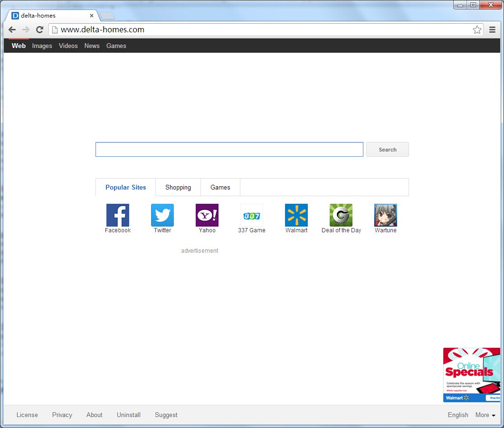Select the Popular Sites tab

[x=126, y=187]
